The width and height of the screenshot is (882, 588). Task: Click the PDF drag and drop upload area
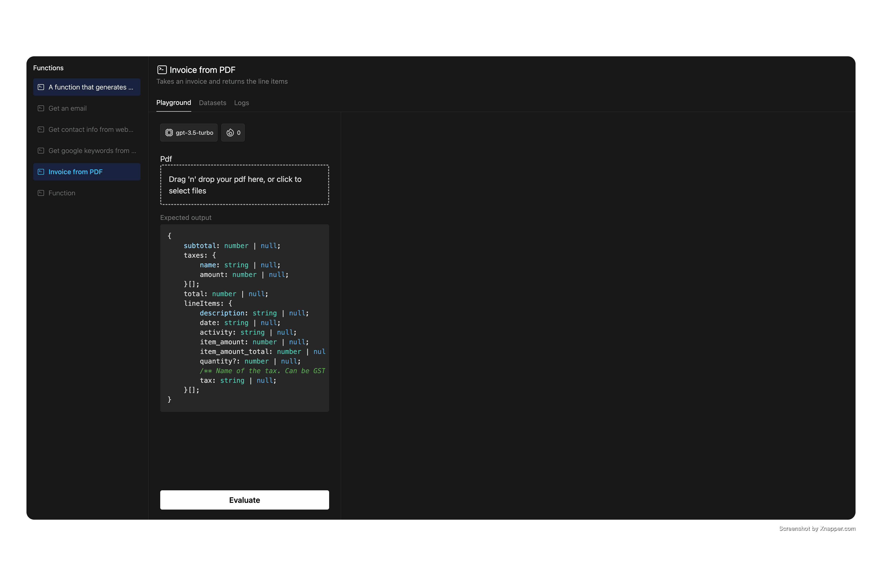(x=244, y=185)
